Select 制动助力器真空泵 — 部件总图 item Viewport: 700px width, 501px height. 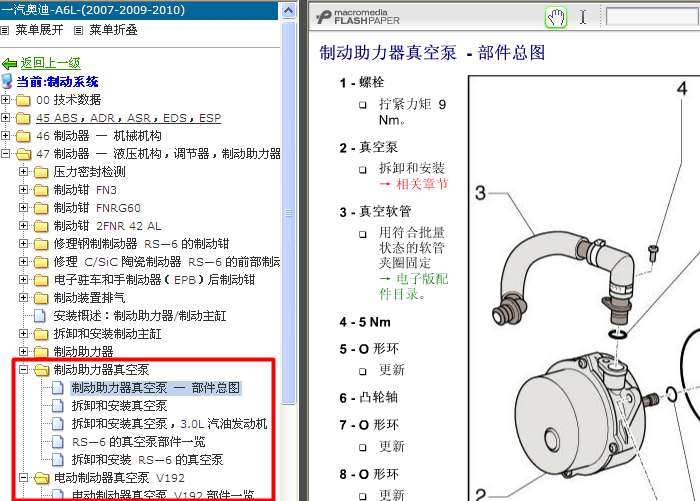156,388
